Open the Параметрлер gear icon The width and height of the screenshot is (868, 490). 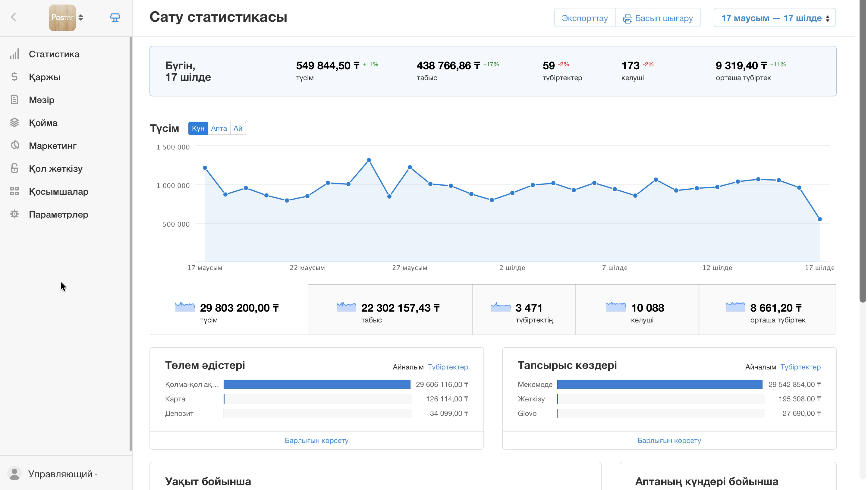[x=14, y=214]
